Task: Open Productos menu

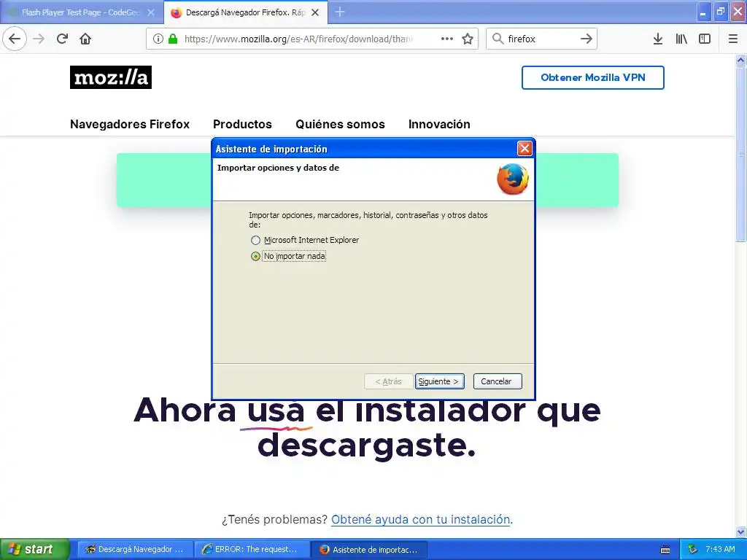Action: point(242,124)
